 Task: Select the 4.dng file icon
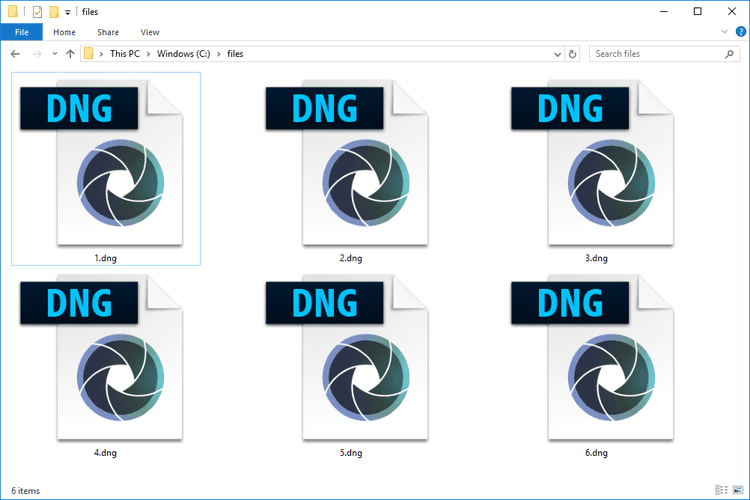click(101, 357)
